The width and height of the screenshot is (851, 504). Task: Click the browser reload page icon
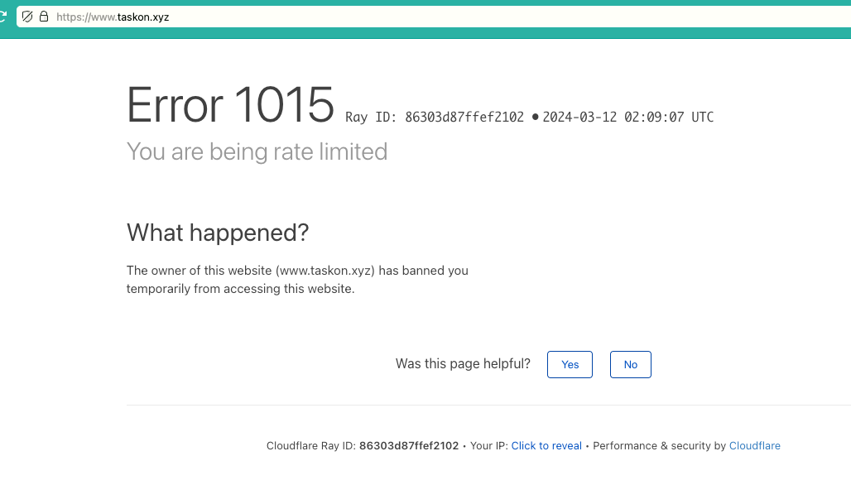tap(3, 17)
